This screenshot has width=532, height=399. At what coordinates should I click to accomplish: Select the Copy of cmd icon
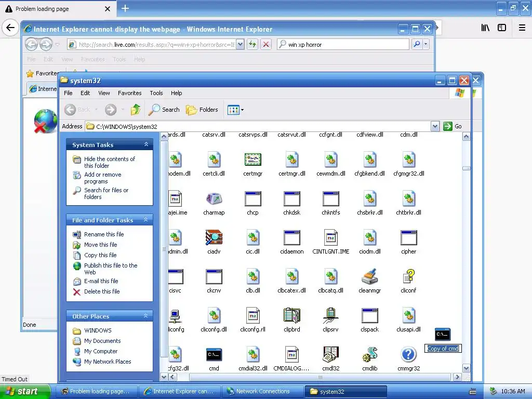click(x=443, y=335)
